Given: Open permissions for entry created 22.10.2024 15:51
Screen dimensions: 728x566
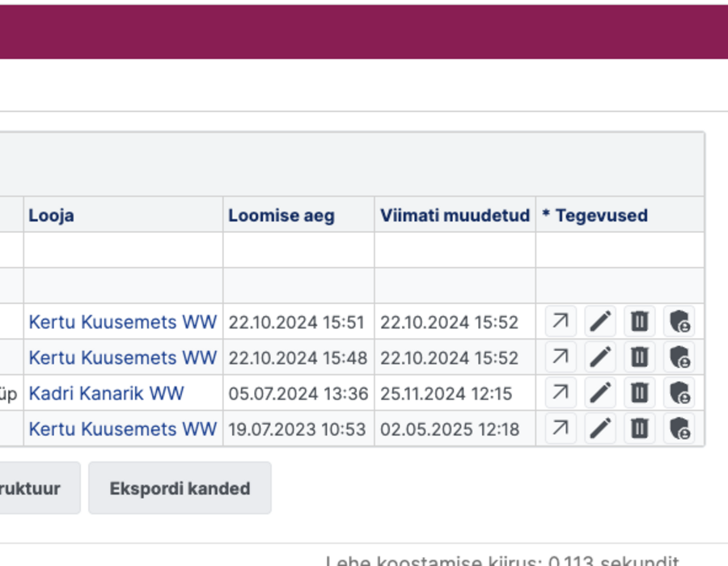Looking at the screenshot, I should coord(679,321).
